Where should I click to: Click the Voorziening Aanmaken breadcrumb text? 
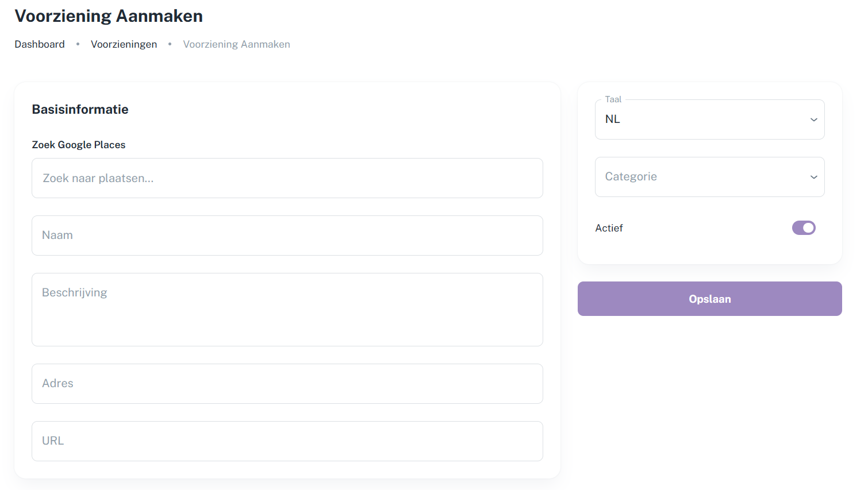(x=236, y=44)
